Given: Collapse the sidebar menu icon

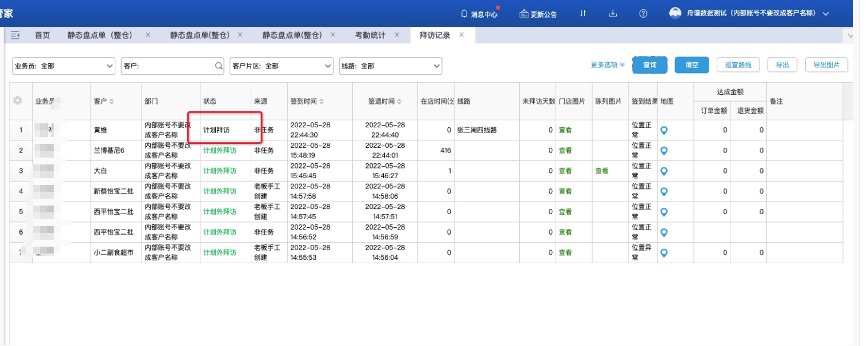Looking at the screenshot, I should pyautogui.click(x=15, y=35).
